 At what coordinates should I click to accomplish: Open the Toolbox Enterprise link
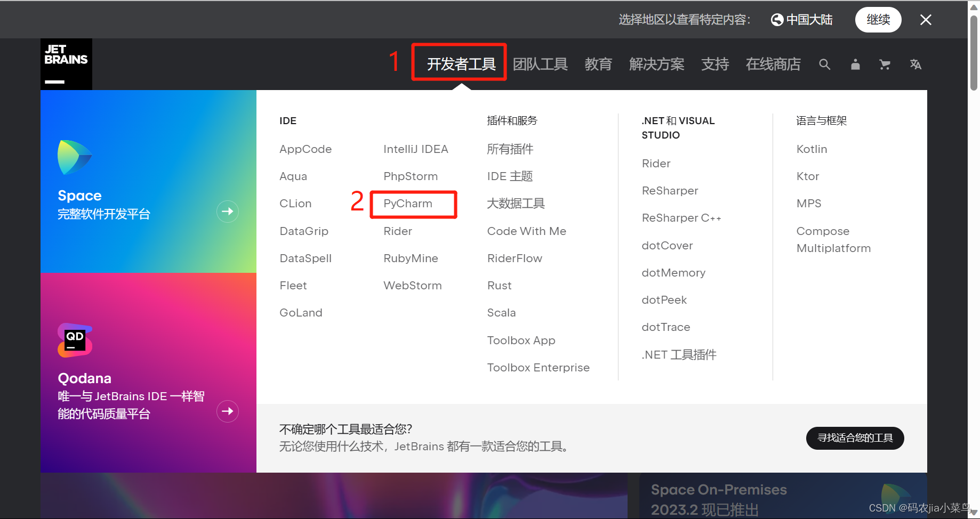[539, 368]
